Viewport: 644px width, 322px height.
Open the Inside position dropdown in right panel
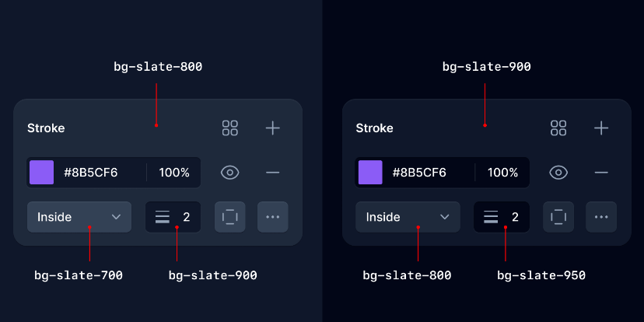[x=407, y=217]
